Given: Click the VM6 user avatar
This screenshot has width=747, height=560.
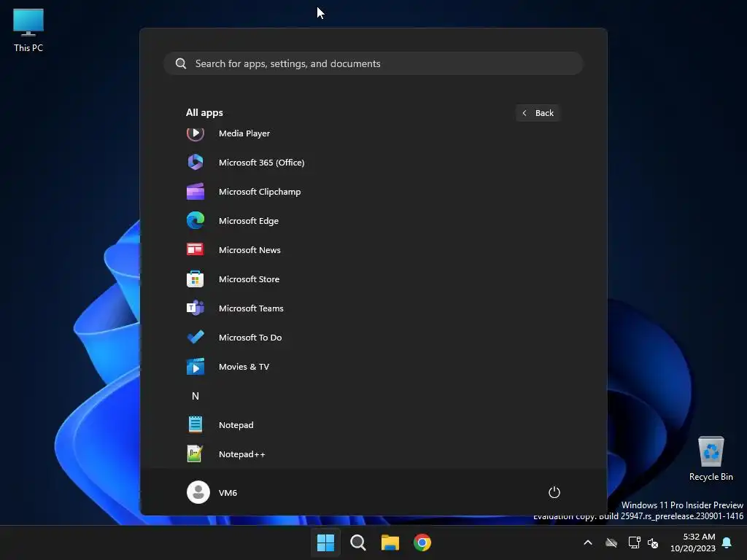Looking at the screenshot, I should [x=198, y=492].
